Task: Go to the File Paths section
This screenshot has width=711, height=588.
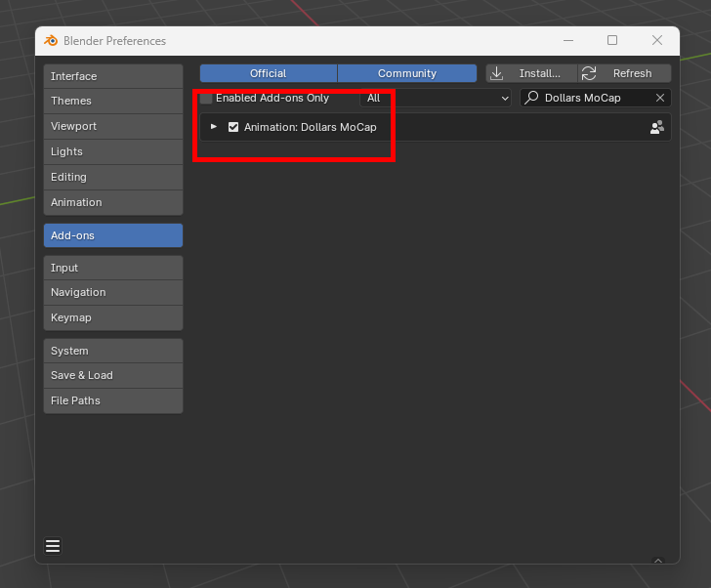Action: coord(113,400)
